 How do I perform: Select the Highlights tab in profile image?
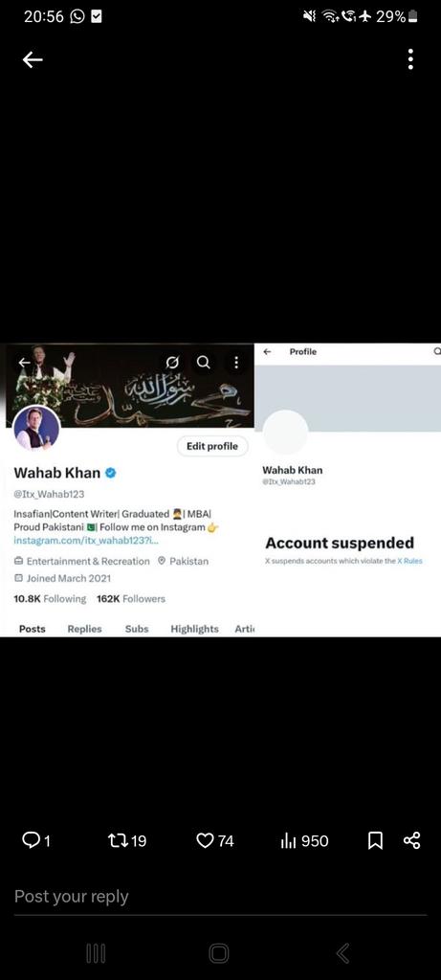click(x=194, y=629)
